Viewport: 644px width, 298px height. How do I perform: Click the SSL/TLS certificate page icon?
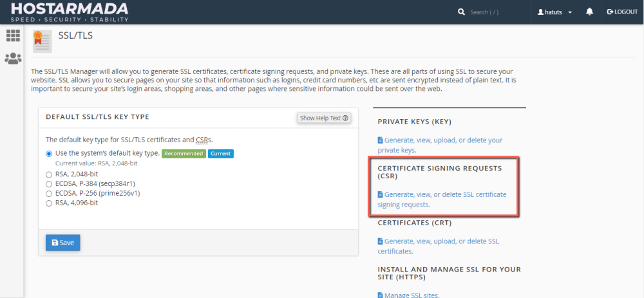click(x=43, y=41)
